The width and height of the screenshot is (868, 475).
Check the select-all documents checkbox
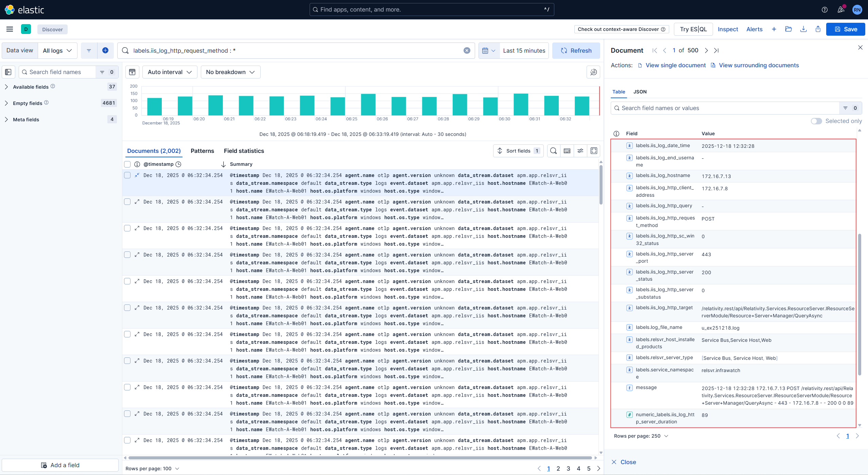point(127,164)
